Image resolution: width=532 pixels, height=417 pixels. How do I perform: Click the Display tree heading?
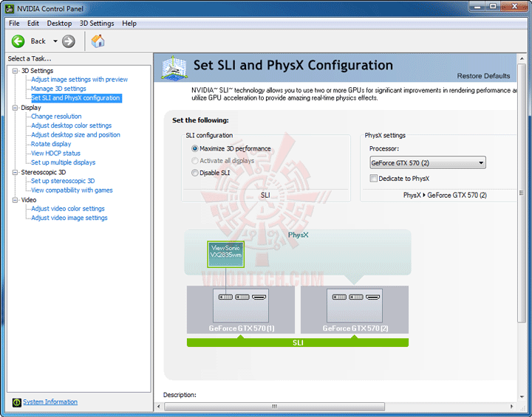point(31,108)
